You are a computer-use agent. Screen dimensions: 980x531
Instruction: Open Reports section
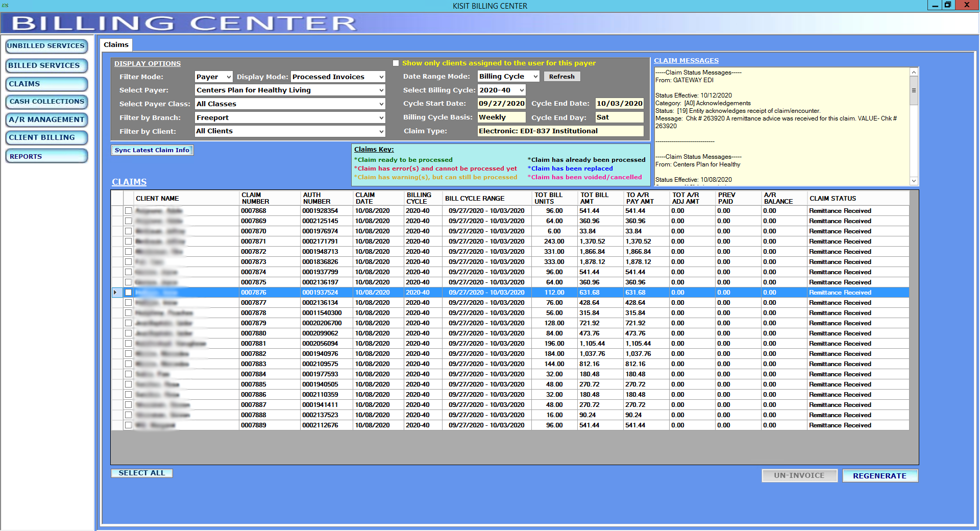pos(46,156)
